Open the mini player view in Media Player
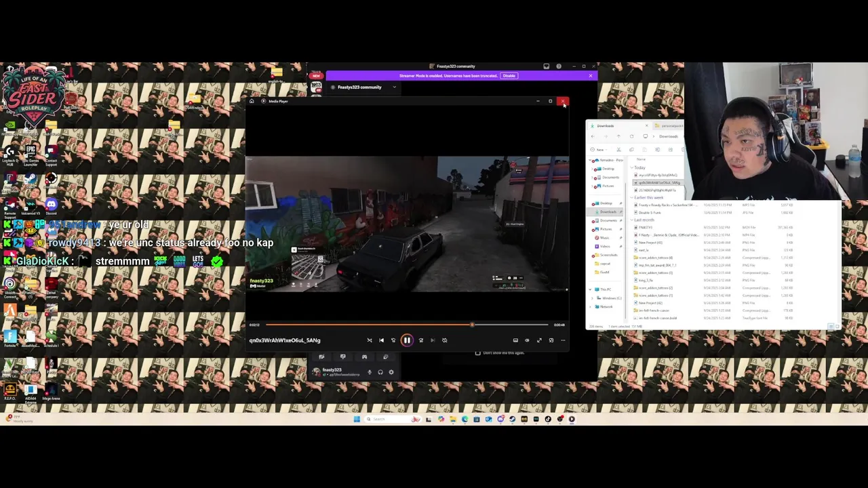 click(551, 340)
